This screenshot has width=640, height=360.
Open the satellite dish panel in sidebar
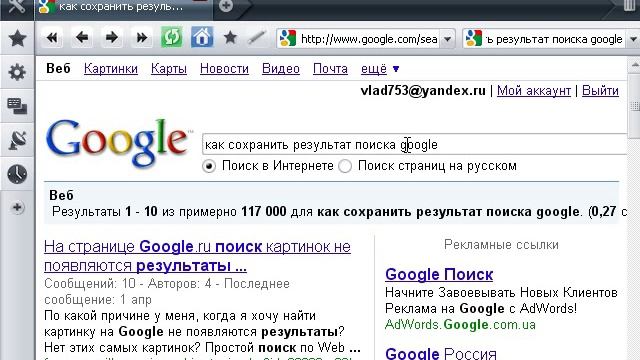coord(17,140)
